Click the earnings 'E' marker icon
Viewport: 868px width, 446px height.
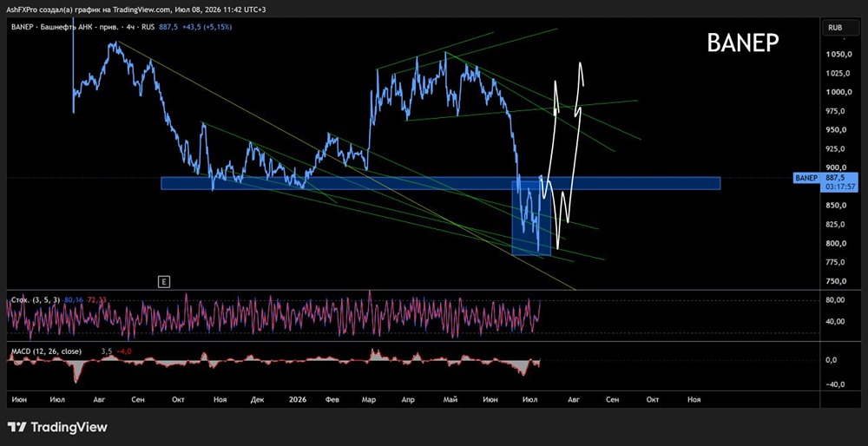[x=164, y=282]
